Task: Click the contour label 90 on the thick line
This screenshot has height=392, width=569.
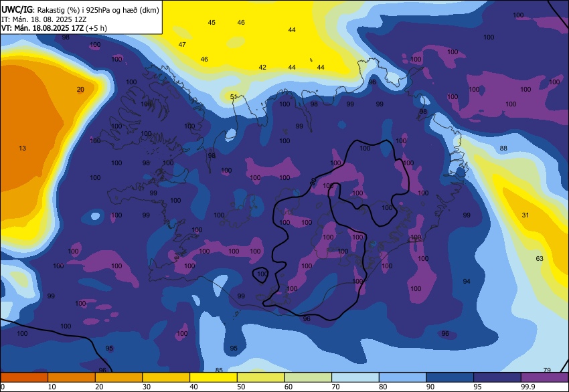Action: [x=313, y=182]
